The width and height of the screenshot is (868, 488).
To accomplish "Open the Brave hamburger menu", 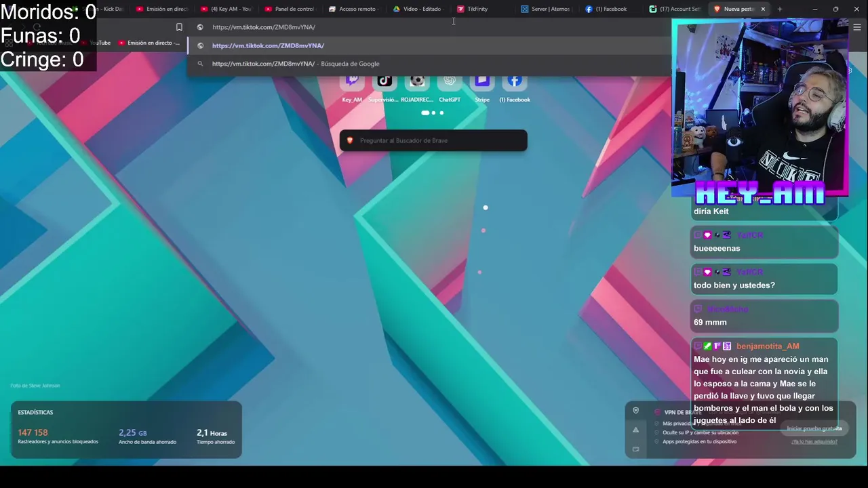I will click(857, 27).
